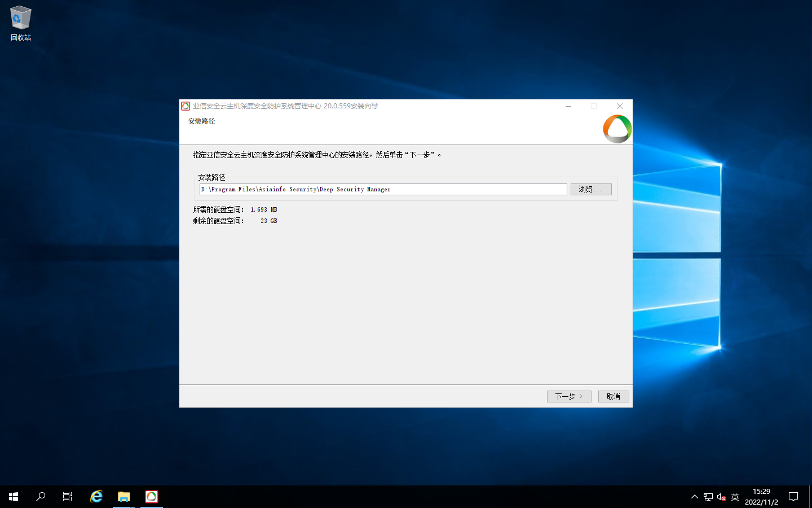Launch Internet Explorer from the taskbar
This screenshot has width=812, height=508.
[x=96, y=497]
